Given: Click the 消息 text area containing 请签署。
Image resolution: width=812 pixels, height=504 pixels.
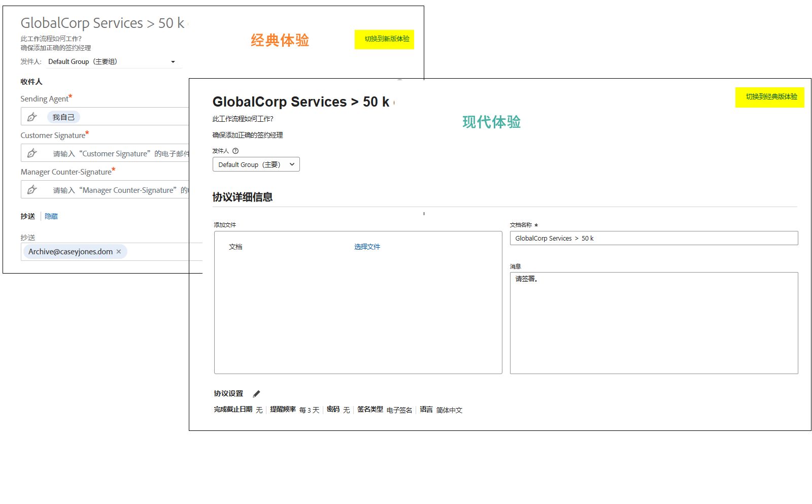Looking at the screenshot, I should [654, 323].
